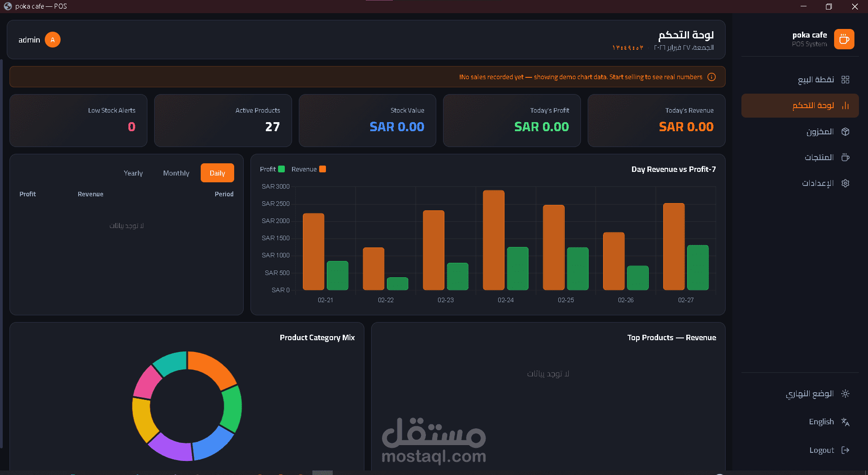The width and height of the screenshot is (868, 475).
Task: Click the Active Products card
Action: point(223,120)
